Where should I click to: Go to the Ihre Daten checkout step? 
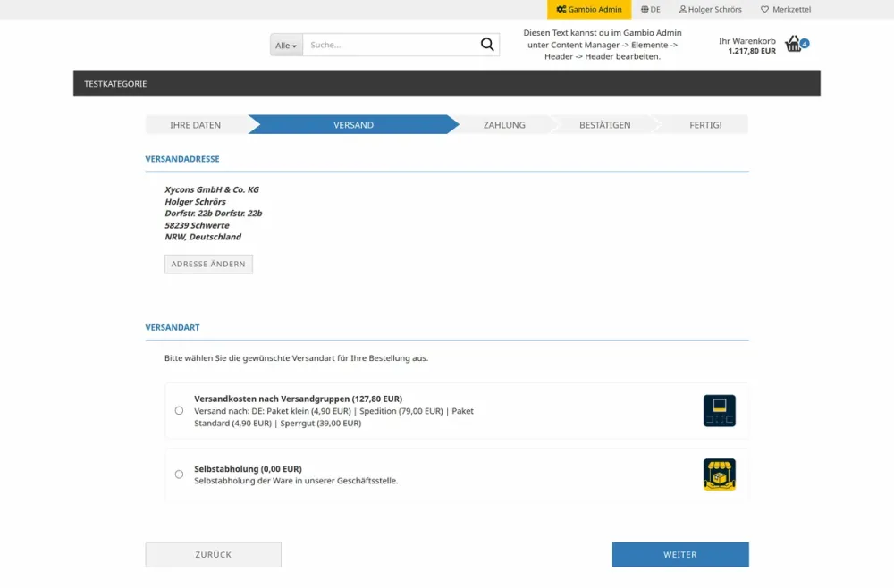[x=195, y=125]
